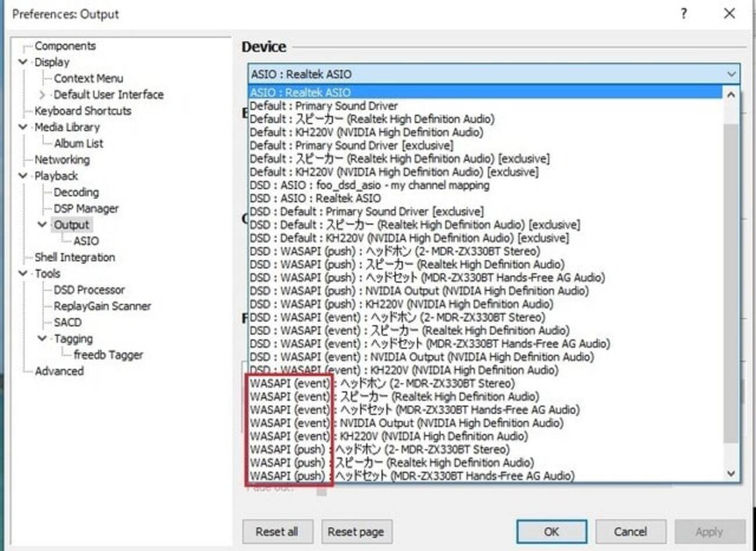Open the Album List page
Image resolution: width=756 pixels, height=551 pixels.
click(x=79, y=144)
